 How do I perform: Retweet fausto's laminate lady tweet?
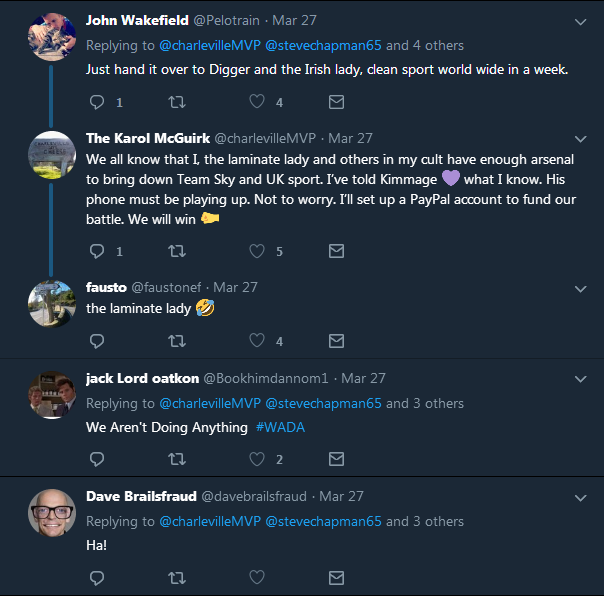pyautogui.click(x=177, y=341)
